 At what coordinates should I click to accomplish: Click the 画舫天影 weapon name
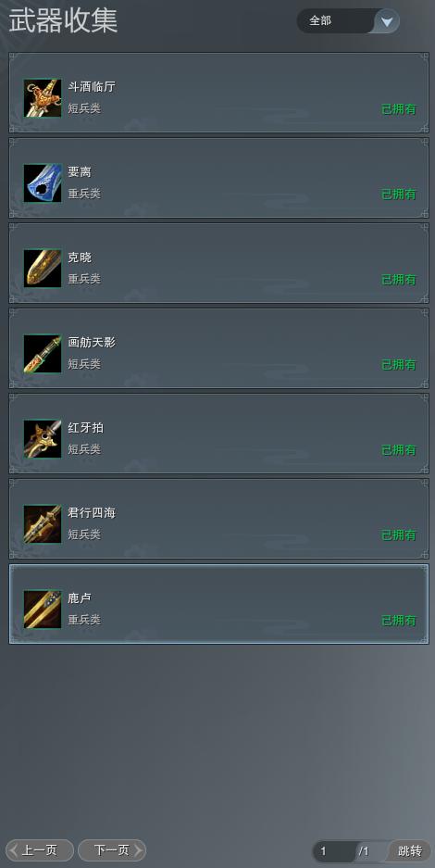click(x=92, y=343)
